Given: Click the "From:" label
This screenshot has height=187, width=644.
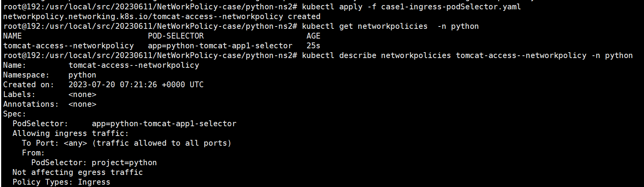Looking at the screenshot, I should (x=33, y=153).
